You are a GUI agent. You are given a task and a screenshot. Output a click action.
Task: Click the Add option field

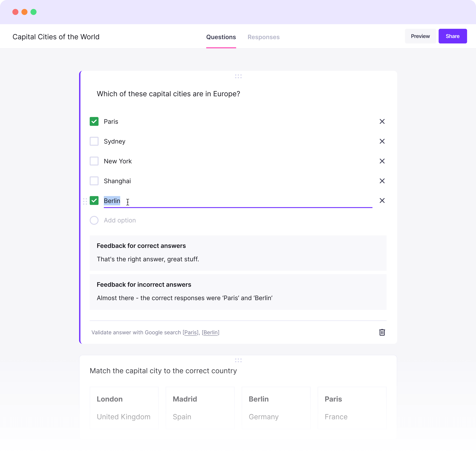coord(120,220)
